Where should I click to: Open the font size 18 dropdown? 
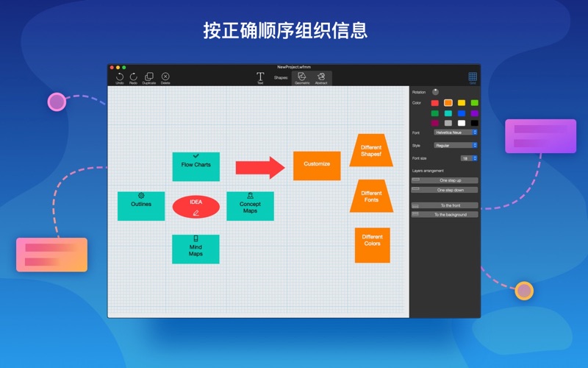(469, 158)
